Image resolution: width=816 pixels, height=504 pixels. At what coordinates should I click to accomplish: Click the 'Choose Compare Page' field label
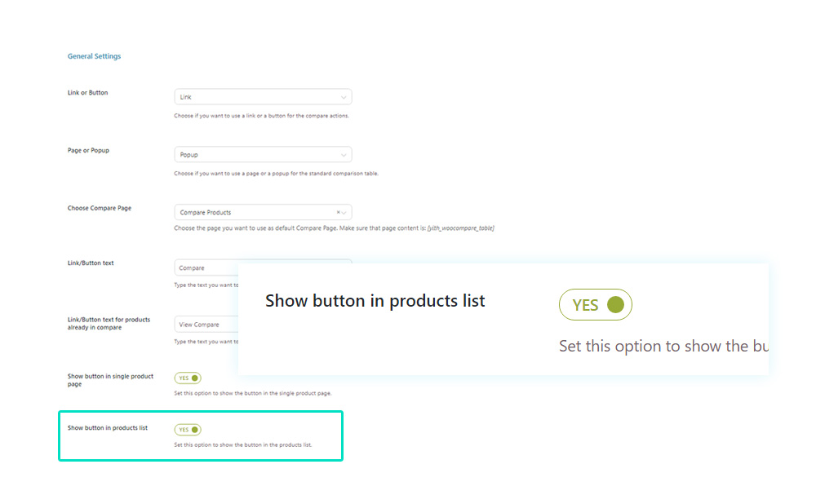point(99,208)
